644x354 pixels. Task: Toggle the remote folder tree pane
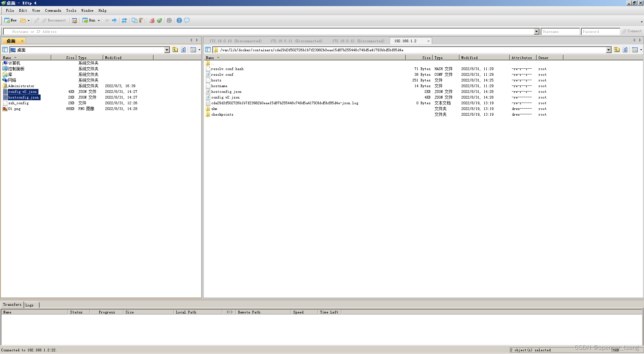[208, 50]
